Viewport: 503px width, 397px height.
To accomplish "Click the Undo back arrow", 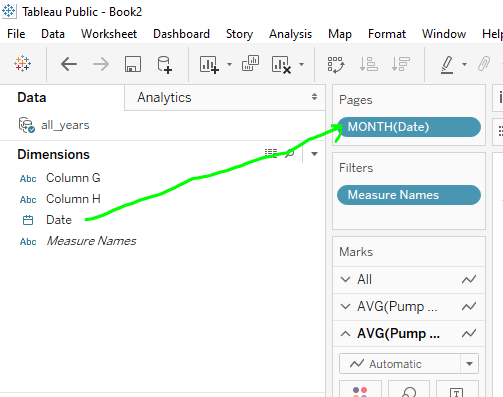I will (x=69, y=64).
